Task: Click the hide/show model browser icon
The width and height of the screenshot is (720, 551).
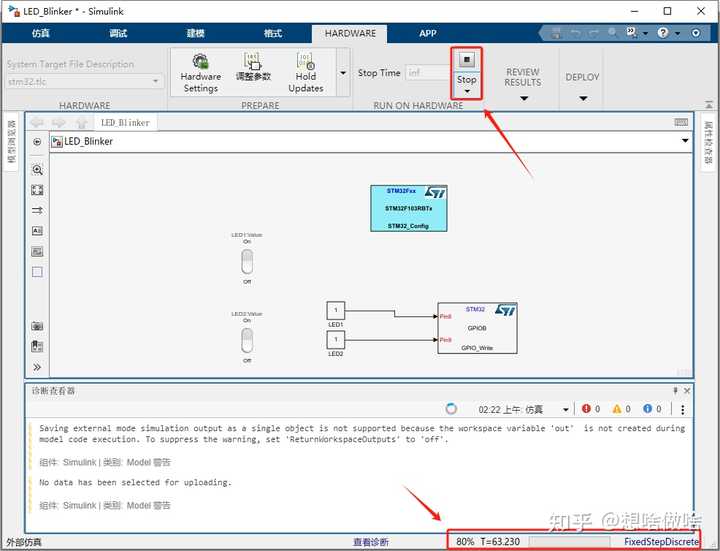Action: [37, 142]
